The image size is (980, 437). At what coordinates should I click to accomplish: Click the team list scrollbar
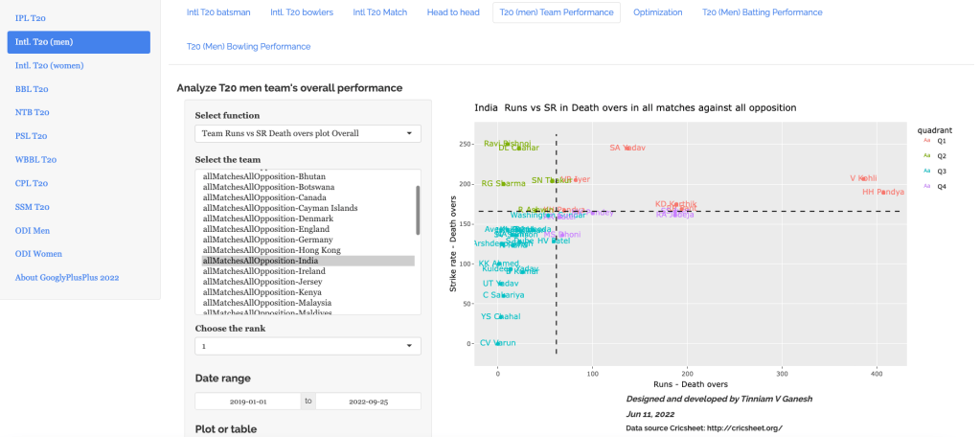417,209
